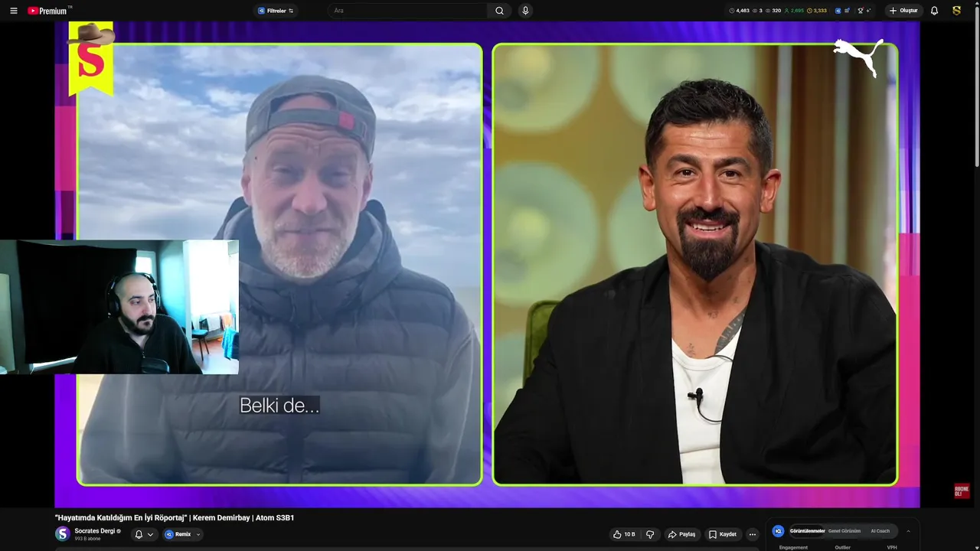Toggle subscription notification bell under title
Screen dimensions: 980x551
pos(139,534)
